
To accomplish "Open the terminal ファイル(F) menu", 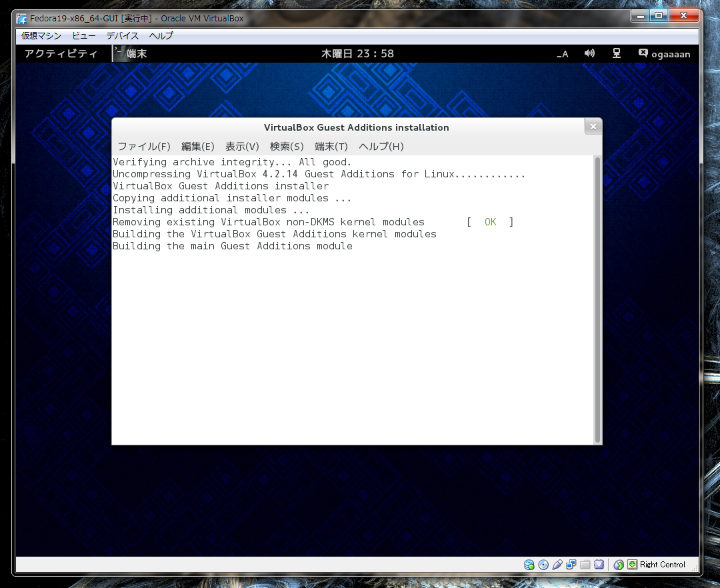I will [144, 147].
